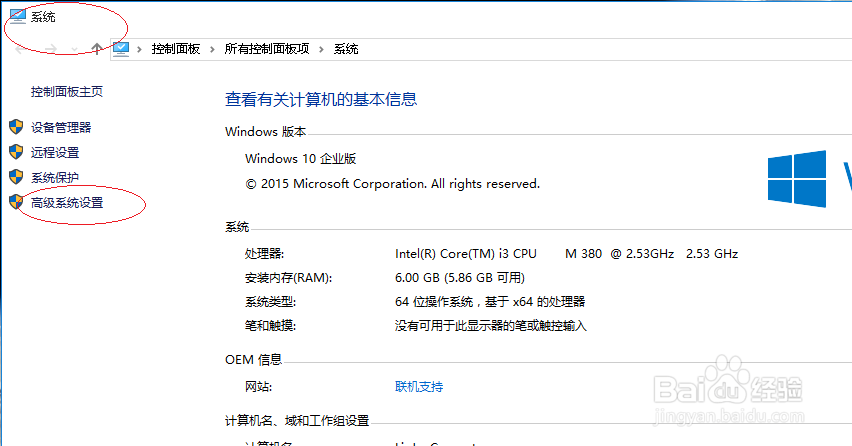Select Windows 版本 section header
This screenshot has height=446, width=852.
[x=266, y=131]
